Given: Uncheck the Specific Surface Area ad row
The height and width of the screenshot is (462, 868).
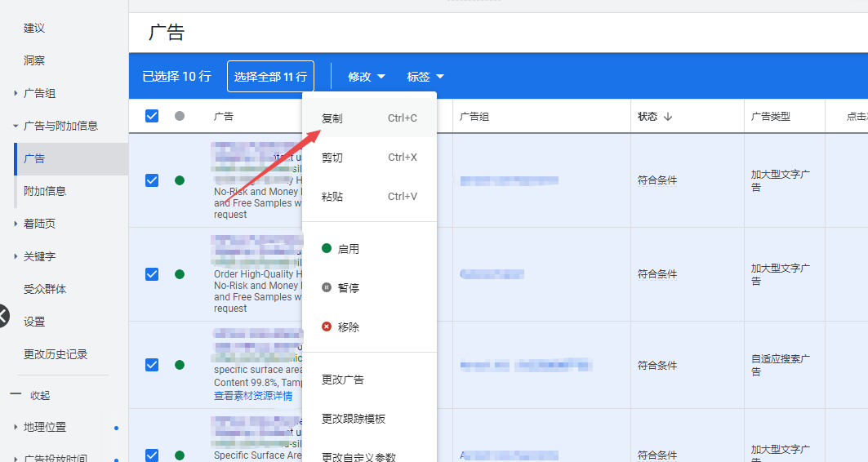Looking at the screenshot, I should (152, 455).
